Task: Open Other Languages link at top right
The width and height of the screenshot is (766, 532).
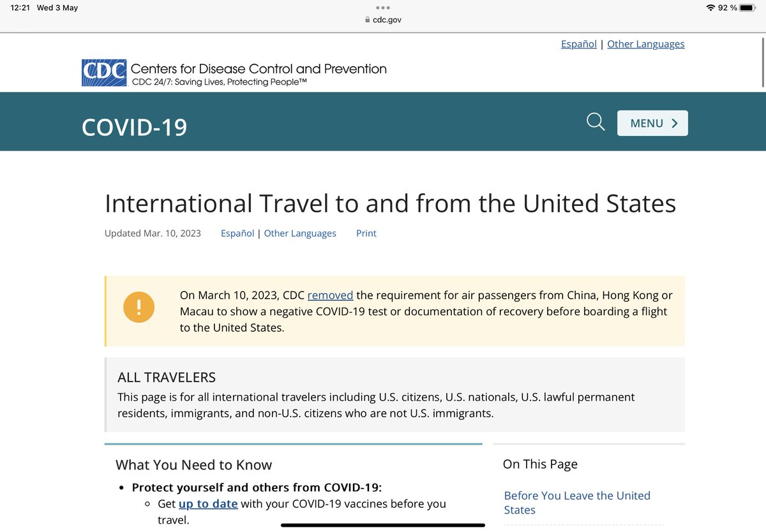Action: pyautogui.click(x=646, y=44)
